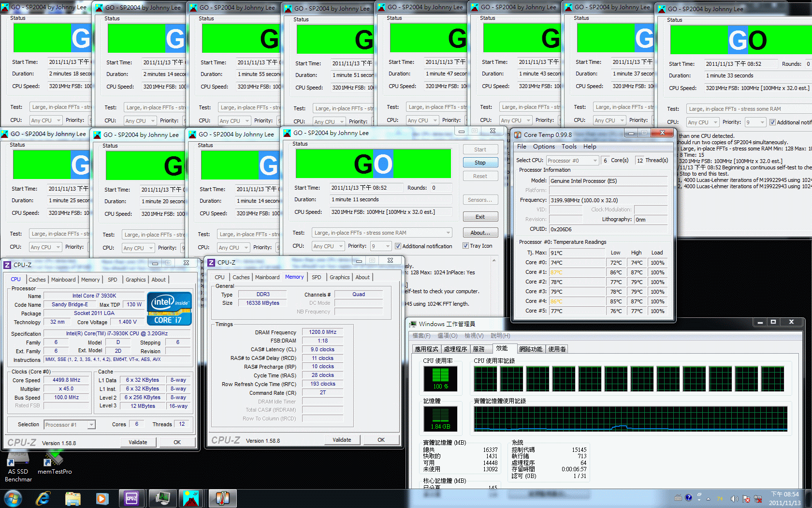Open the Windows Start menu orb

[x=12, y=497]
